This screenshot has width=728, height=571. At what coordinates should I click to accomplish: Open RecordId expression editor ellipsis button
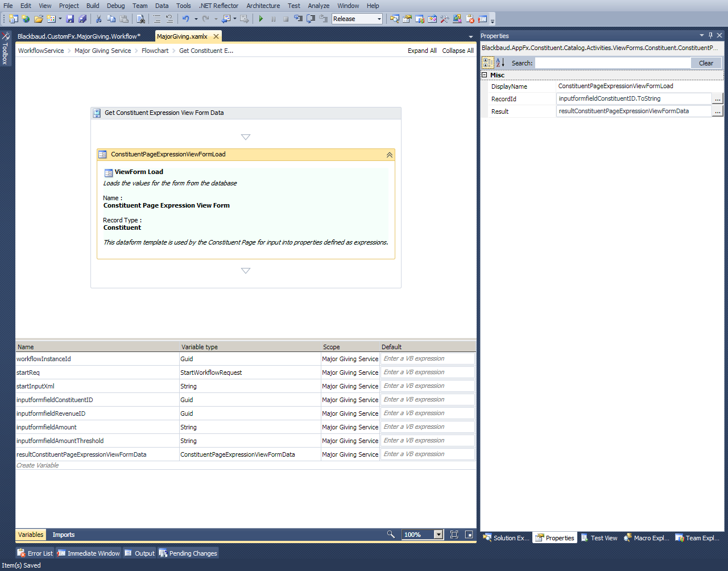[718, 99]
